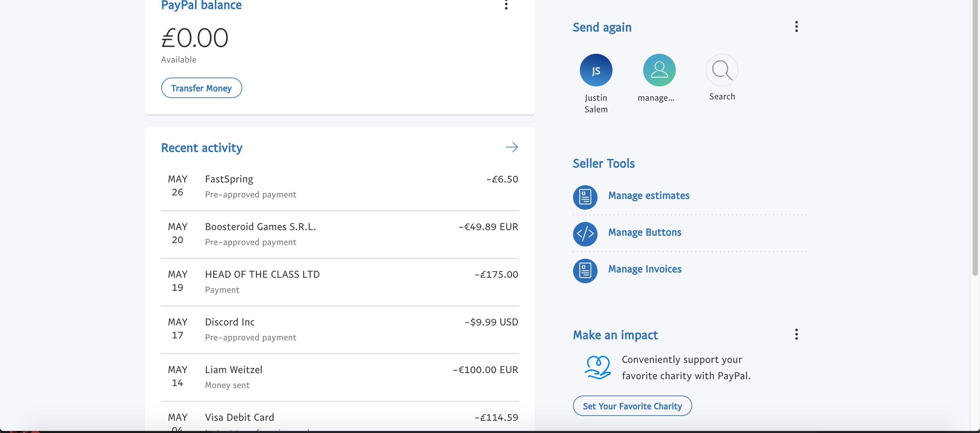Open the Manage estimates link
Screen dimensions: 980x433
tap(649, 196)
